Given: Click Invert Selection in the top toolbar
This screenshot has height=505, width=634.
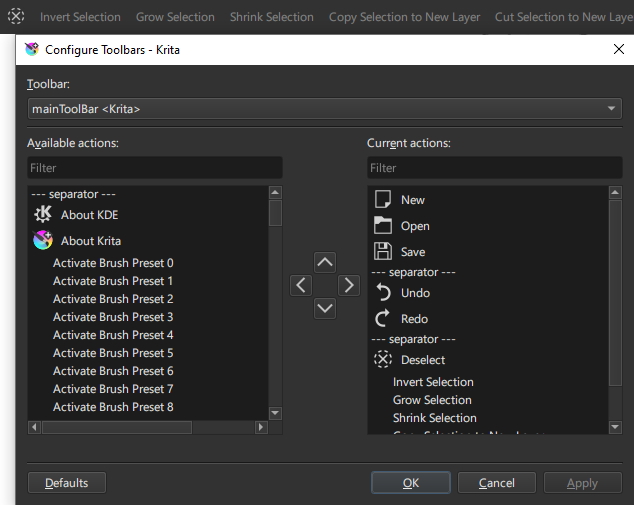Looking at the screenshot, I should pyautogui.click(x=80, y=17).
